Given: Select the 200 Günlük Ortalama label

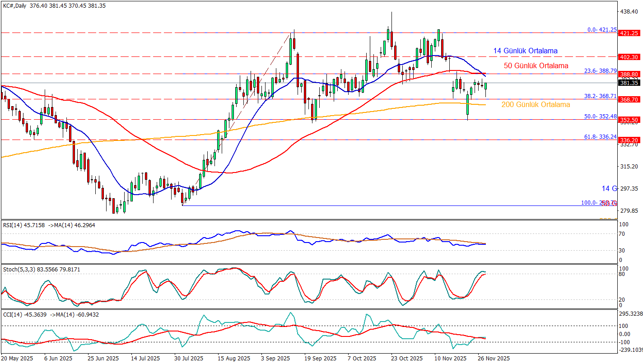Looking at the screenshot, I should (536, 105).
